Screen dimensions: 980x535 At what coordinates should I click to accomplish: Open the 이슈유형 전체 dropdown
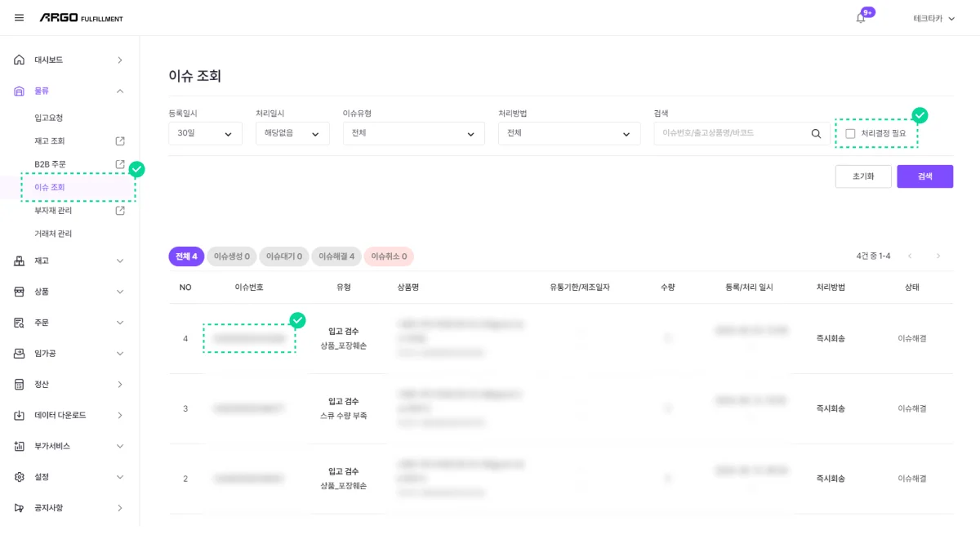tap(413, 132)
